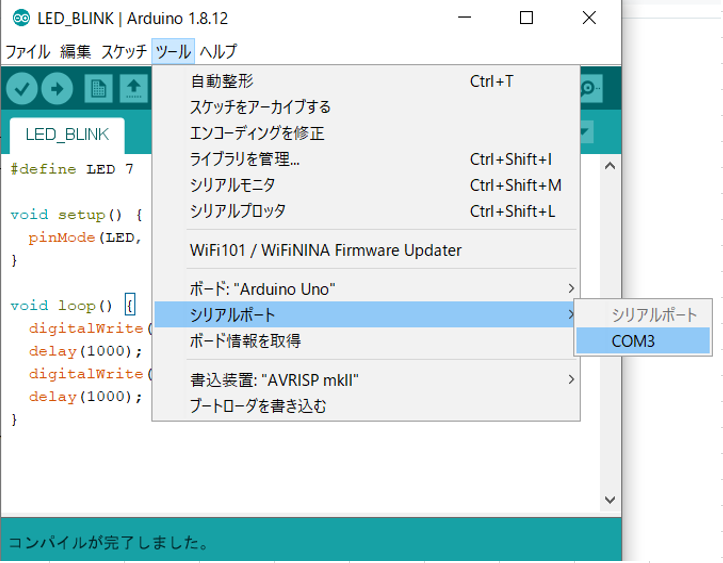
Task: Open the ヘルプ menu
Action: point(218,52)
